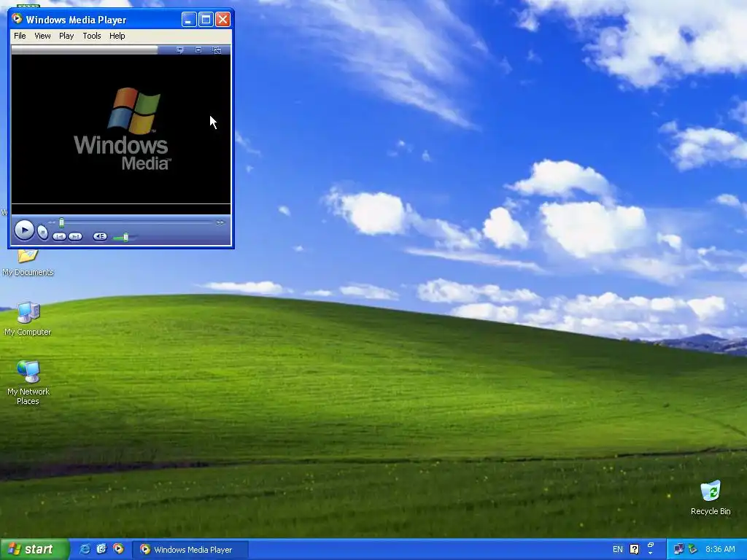This screenshot has height=560, width=747.
Task: Select the Recycle Bin desktop icon
Action: click(x=711, y=497)
